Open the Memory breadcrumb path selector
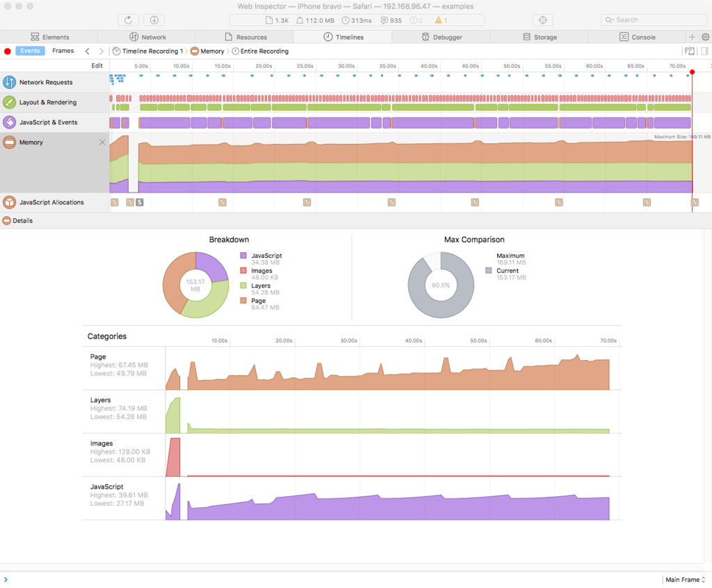 208,51
